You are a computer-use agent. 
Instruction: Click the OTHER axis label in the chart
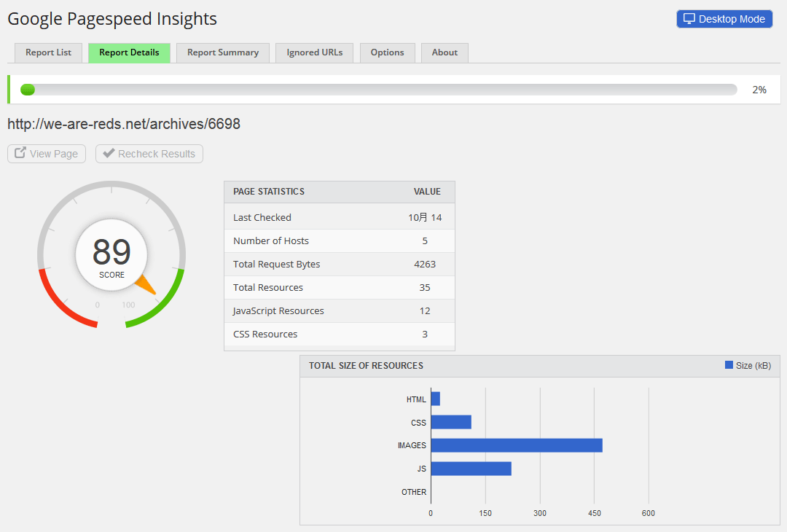(414, 492)
